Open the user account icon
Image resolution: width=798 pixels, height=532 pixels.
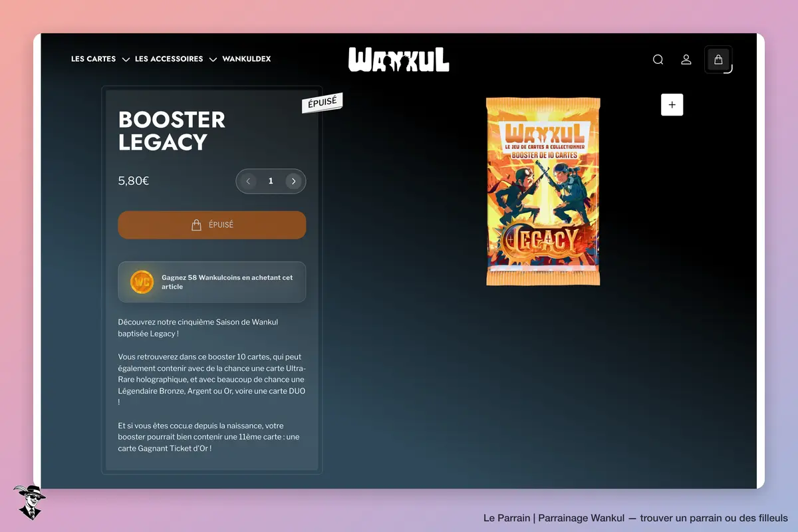(686, 59)
